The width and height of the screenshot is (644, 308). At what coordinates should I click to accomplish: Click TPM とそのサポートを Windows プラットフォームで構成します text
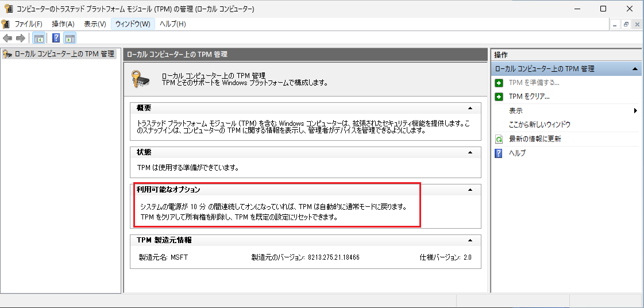click(x=245, y=83)
